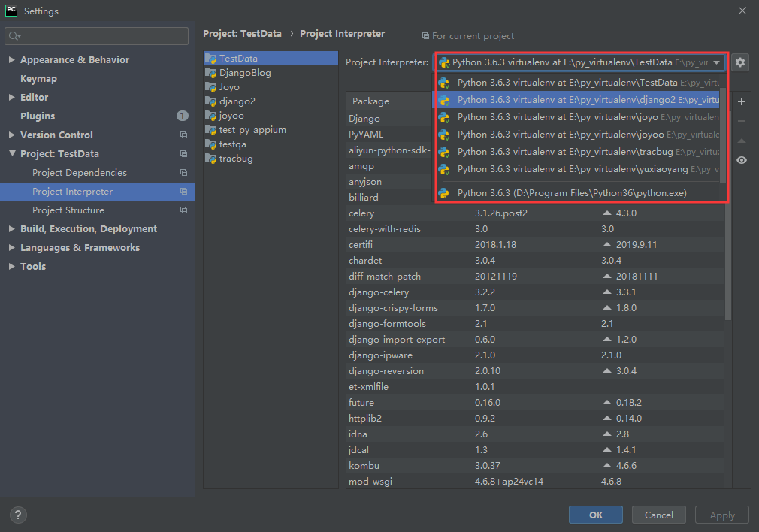Select the django-import-export package row

(535, 340)
